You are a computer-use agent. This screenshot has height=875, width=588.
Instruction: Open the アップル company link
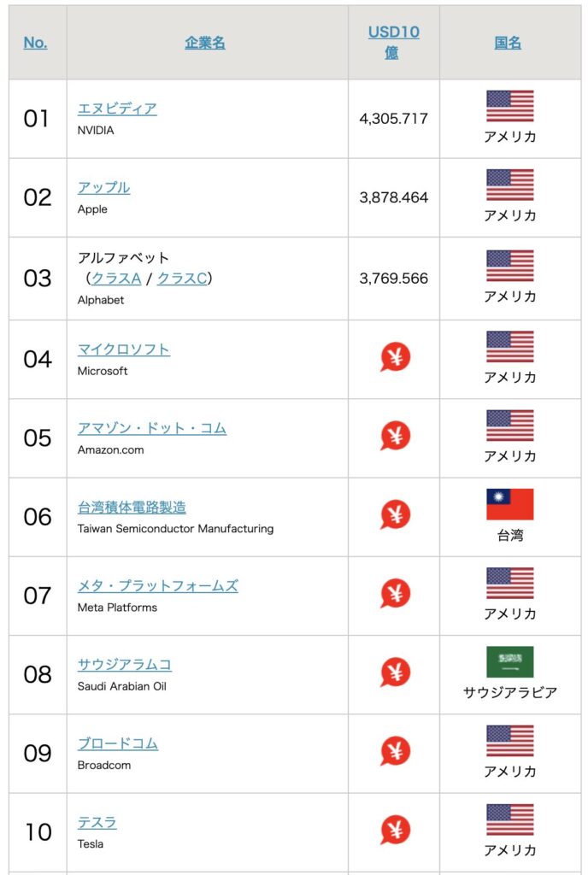click(103, 187)
